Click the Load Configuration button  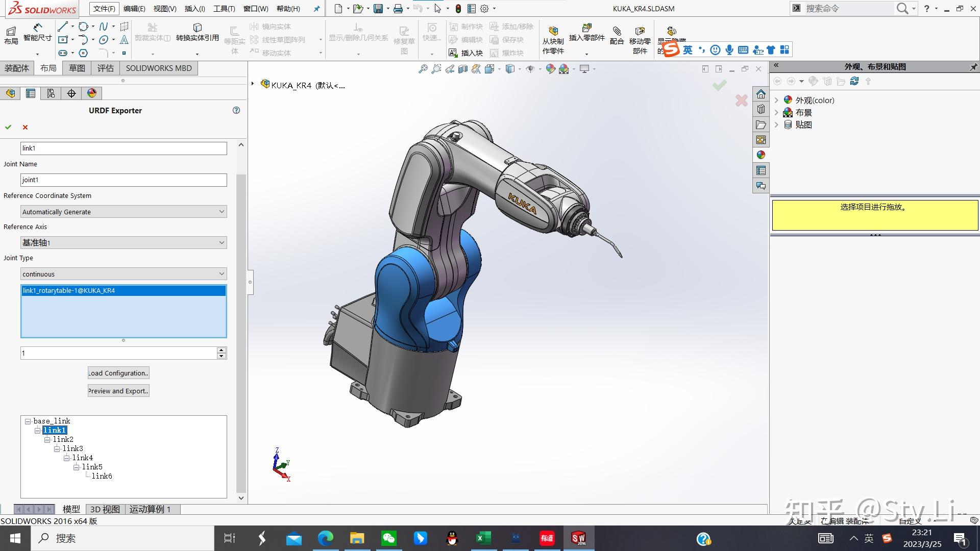click(118, 373)
